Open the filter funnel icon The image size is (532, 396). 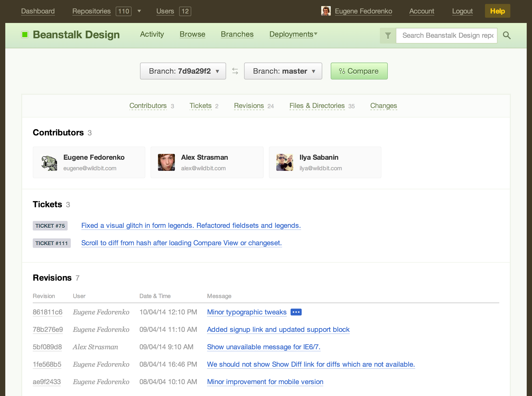[x=388, y=36]
